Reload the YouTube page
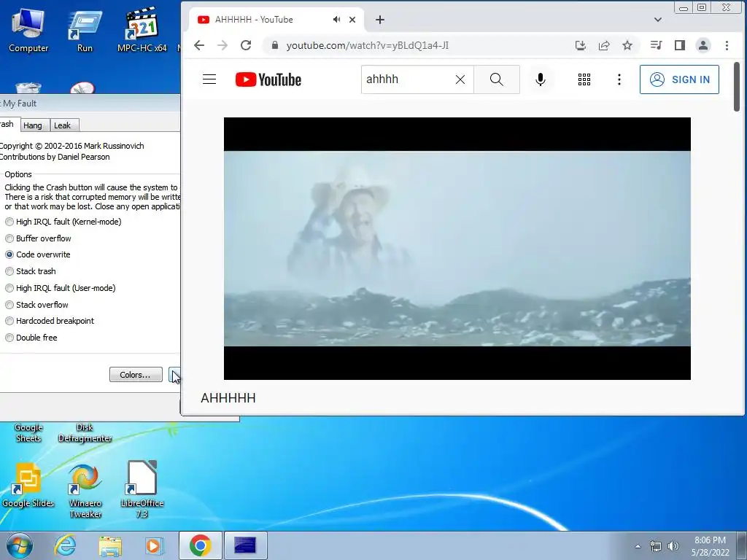 [246, 45]
